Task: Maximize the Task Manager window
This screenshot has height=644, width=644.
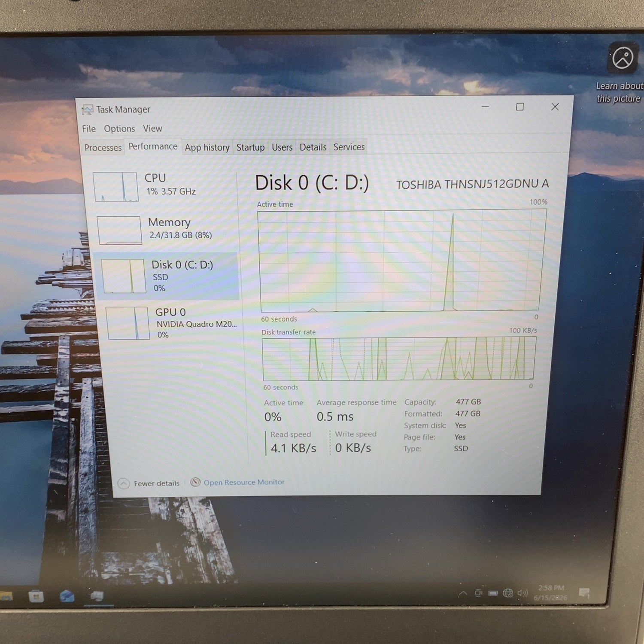Action: (519, 106)
